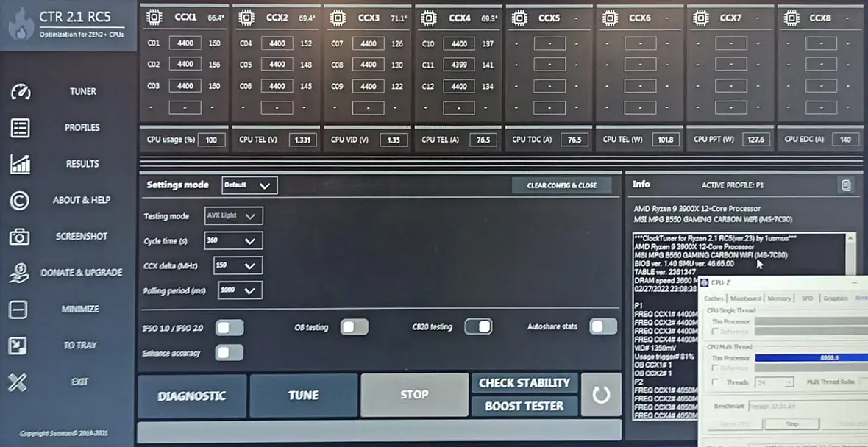Click the copy log icon in Info panel
The width and height of the screenshot is (868, 447).
[846, 185]
